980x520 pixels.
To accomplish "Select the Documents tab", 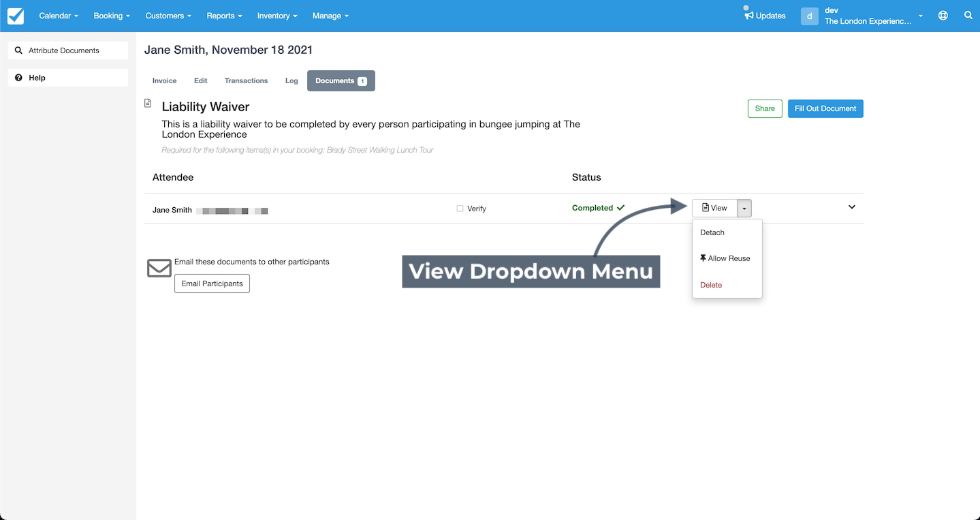I will click(x=341, y=80).
